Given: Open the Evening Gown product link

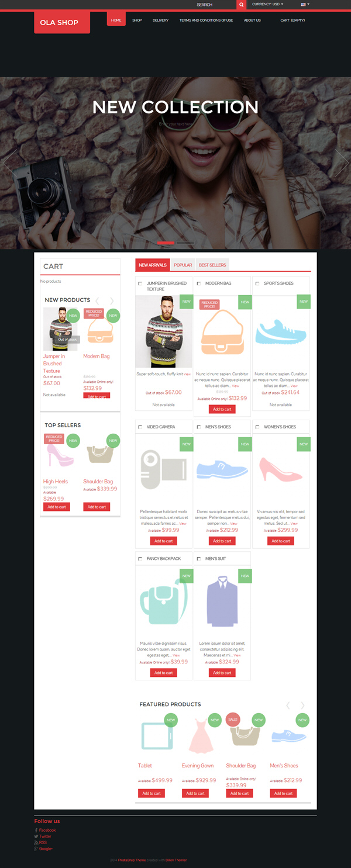Looking at the screenshot, I should coord(198,766).
